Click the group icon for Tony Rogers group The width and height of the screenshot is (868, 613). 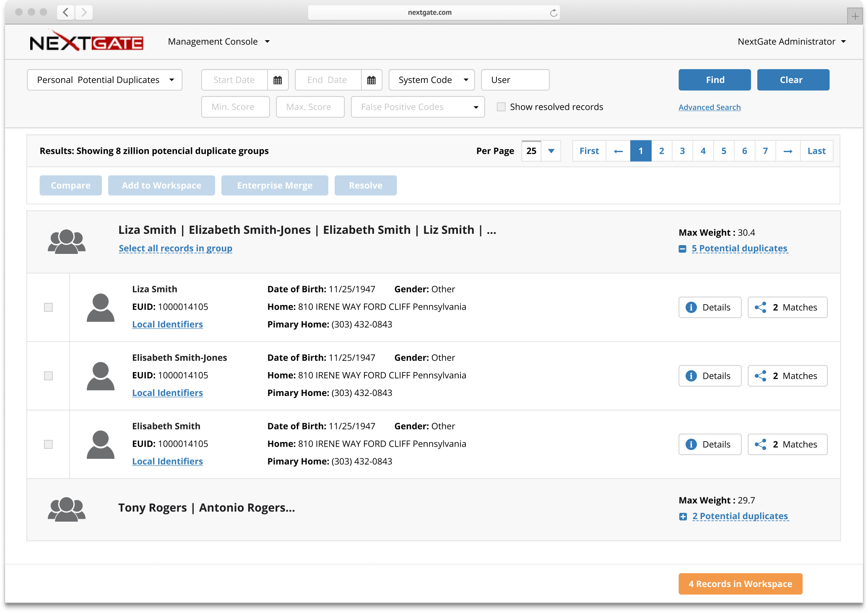(x=67, y=509)
